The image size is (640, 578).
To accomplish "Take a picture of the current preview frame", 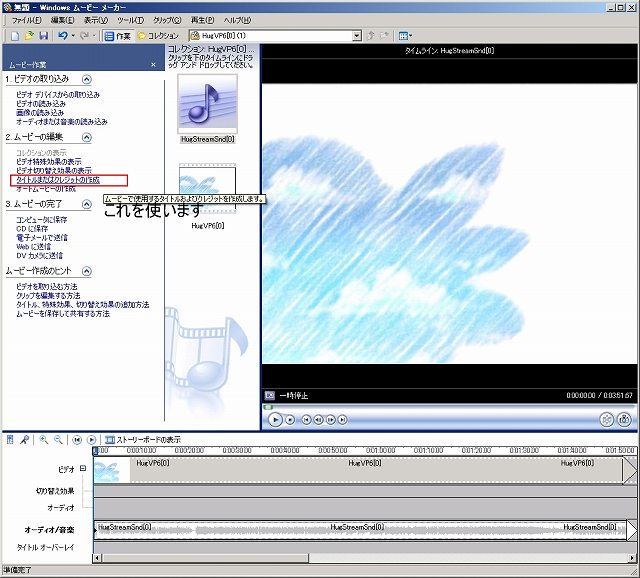I will coord(624,420).
